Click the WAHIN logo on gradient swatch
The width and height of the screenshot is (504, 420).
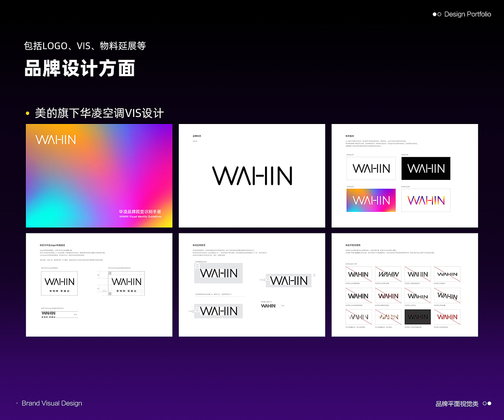click(371, 200)
